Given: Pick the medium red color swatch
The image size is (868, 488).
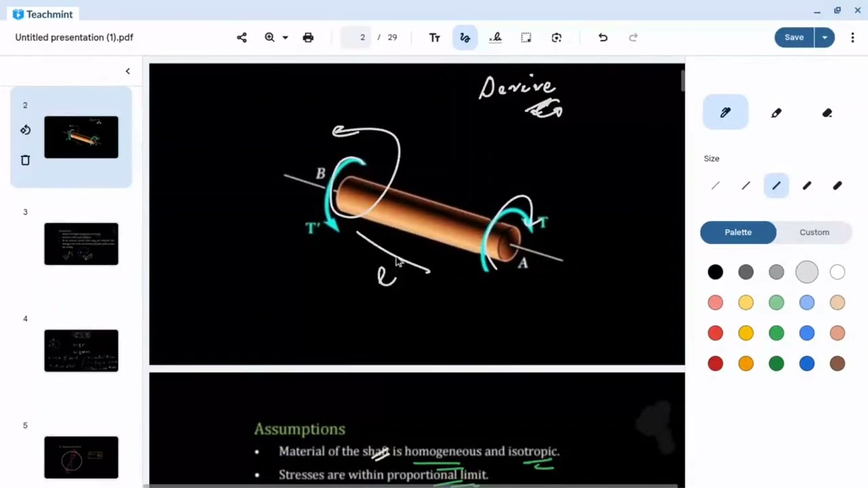Looking at the screenshot, I should 715,333.
